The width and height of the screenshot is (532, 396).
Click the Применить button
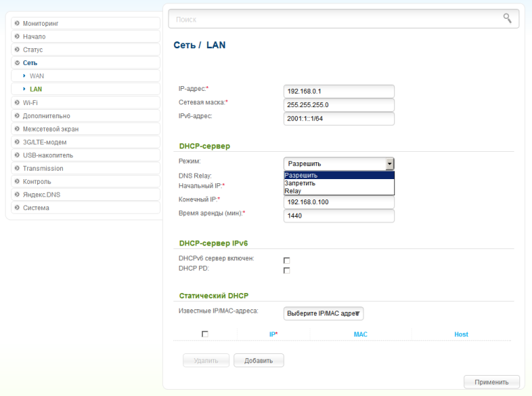point(491,382)
